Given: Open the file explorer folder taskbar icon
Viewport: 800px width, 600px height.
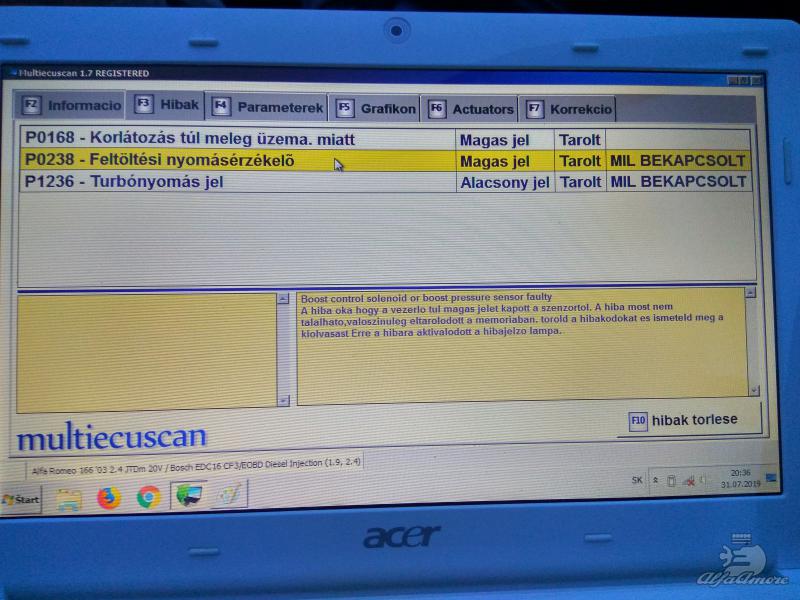Looking at the screenshot, I should [x=69, y=499].
